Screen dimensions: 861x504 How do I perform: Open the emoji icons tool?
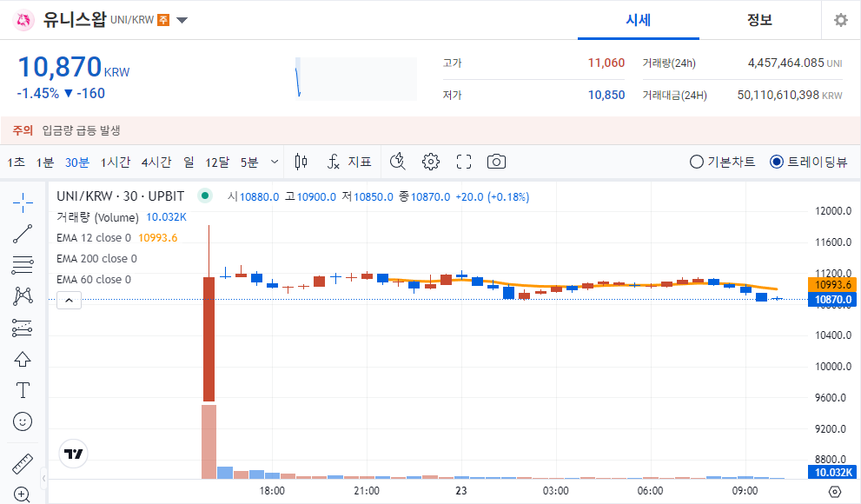(x=23, y=421)
